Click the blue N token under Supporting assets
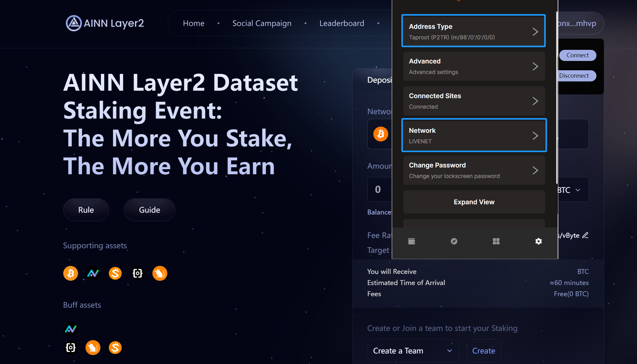 [93, 273]
